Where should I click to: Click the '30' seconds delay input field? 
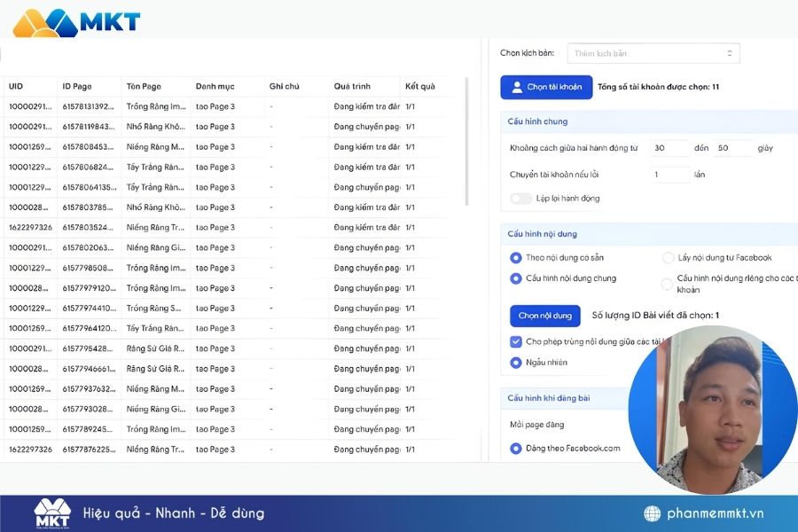coord(670,149)
